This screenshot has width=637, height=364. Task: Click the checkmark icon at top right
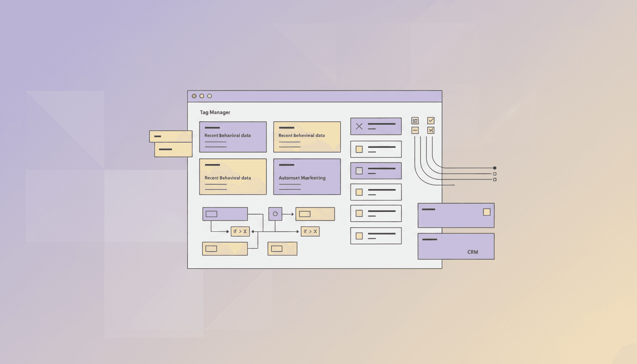point(430,121)
